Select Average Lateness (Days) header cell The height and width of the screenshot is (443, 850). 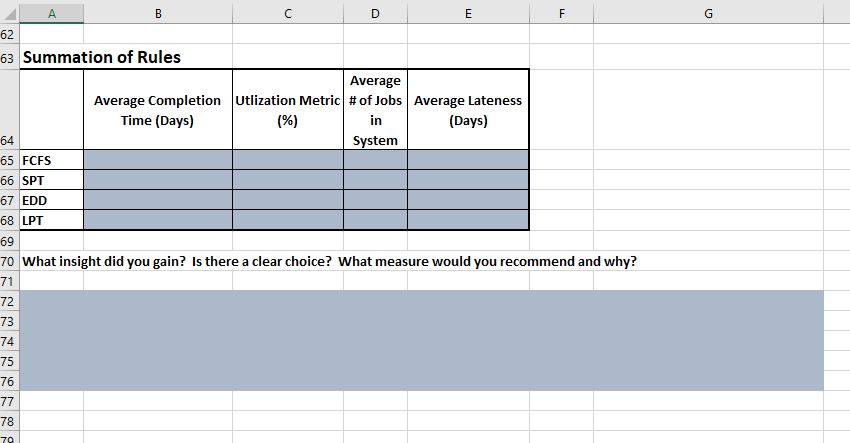pos(467,111)
